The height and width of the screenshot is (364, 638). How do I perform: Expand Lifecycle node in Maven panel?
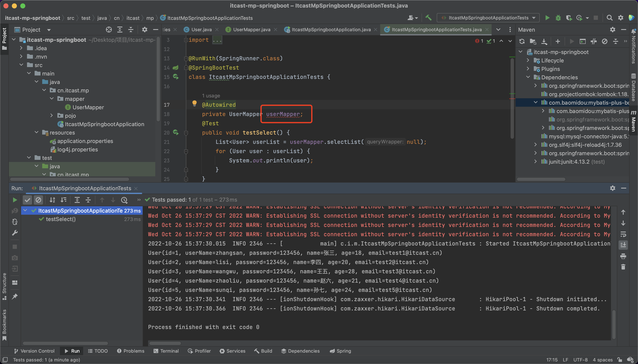click(528, 61)
